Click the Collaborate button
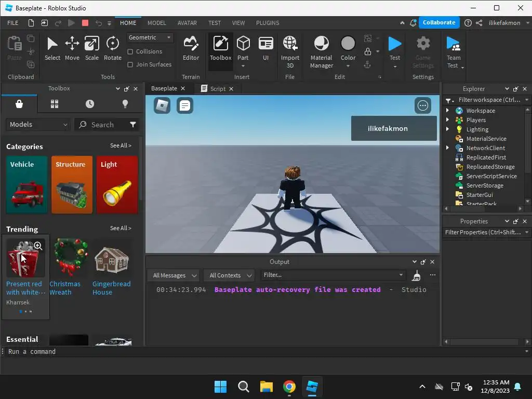Screen dimensions: 532x399 439,22
